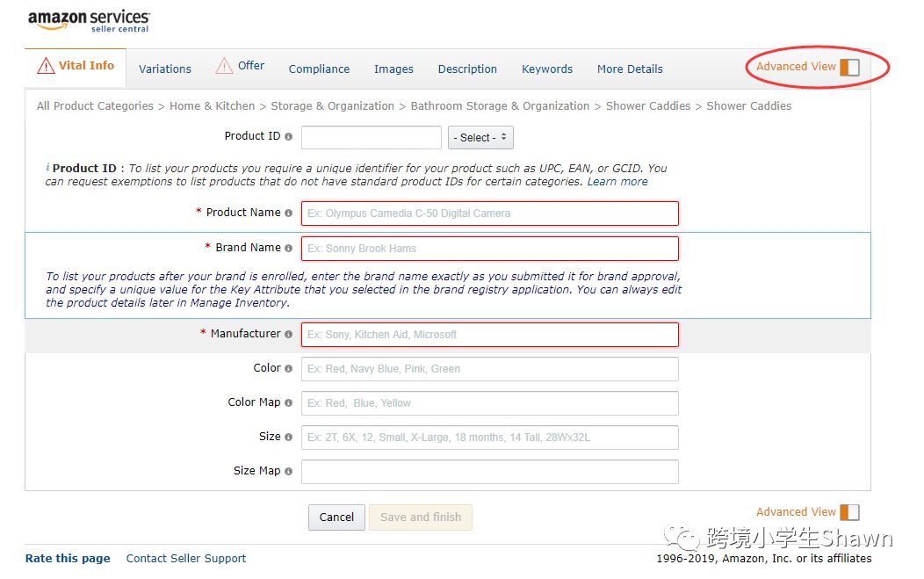Click the Save and finish button

(x=421, y=517)
